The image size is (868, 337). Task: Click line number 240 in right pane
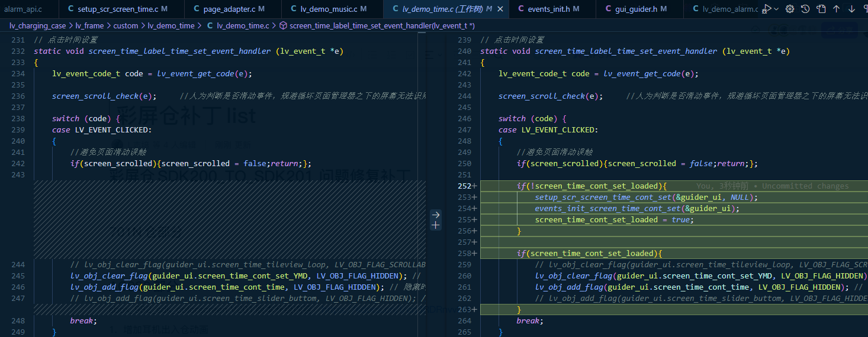pos(464,51)
